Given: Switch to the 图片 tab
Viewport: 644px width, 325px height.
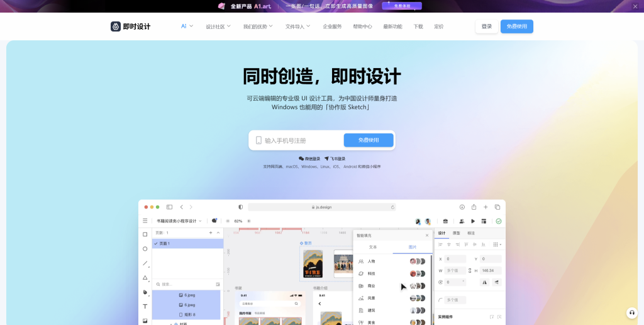Looking at the screenshot, I should (x=413, y=248).
